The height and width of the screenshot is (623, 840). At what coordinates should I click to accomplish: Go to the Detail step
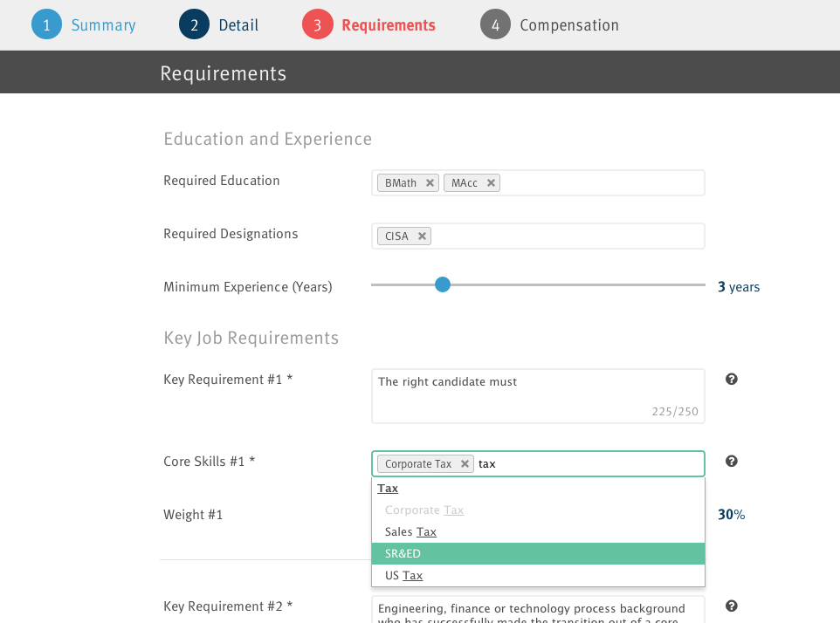point(238,25)
